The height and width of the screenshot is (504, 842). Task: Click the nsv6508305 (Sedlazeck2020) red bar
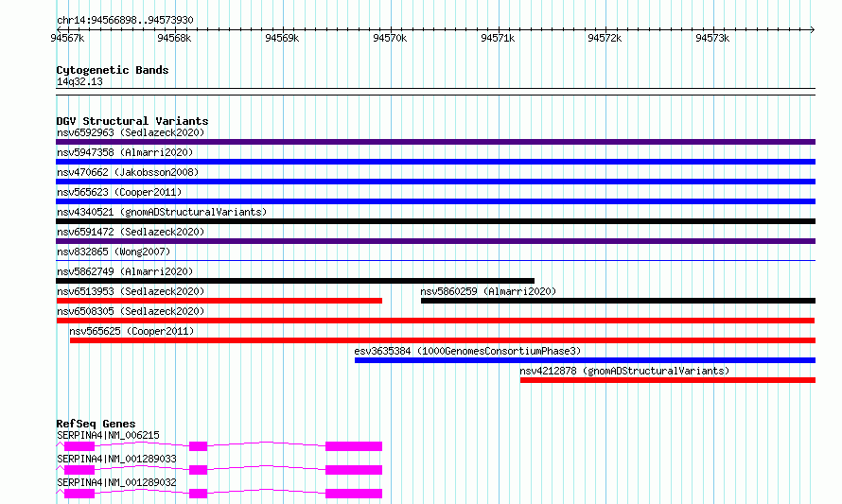[x=435, y=321]
